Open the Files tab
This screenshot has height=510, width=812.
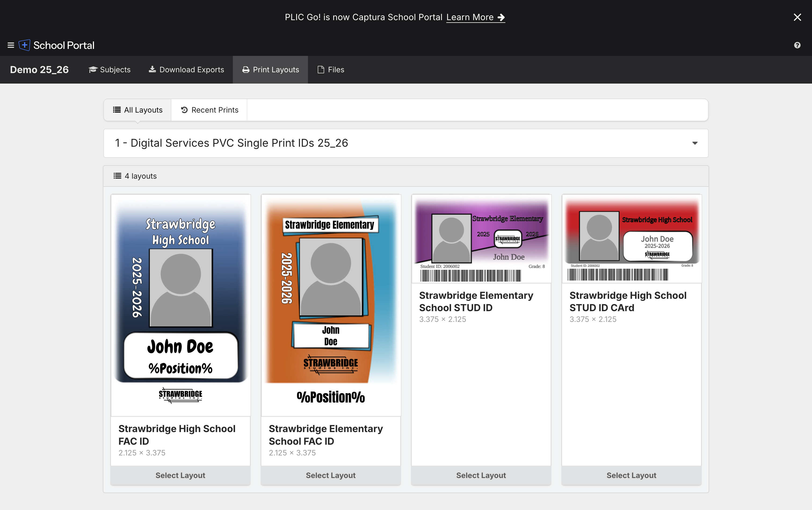(x=331, y=70)
